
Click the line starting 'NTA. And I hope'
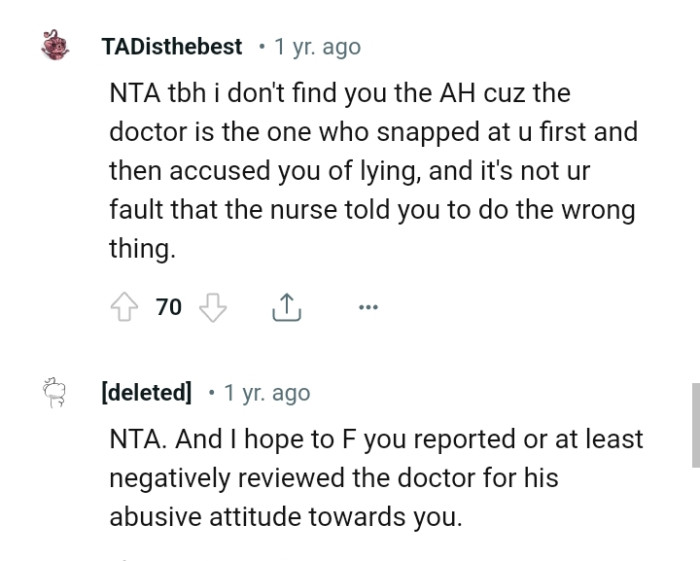tap(376, 440)
